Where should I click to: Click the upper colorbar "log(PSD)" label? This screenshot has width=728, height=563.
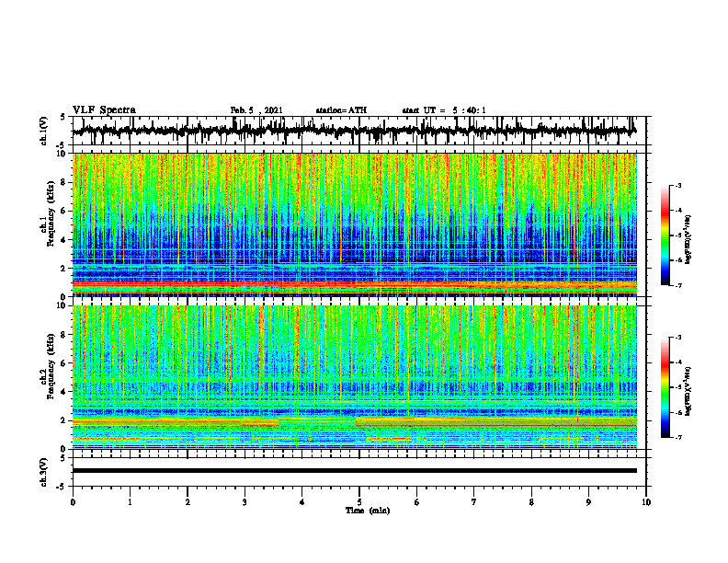pos(689,239)
